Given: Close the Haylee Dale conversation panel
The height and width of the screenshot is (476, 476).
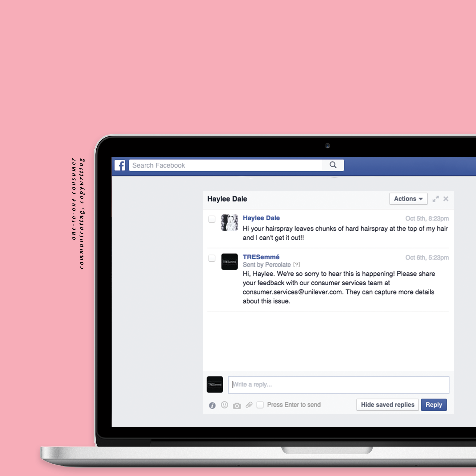Looking at the screenshot, I should click(x=446, y=199).
